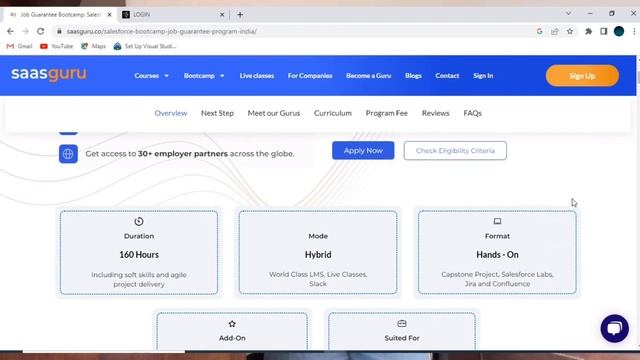Open the Set Up Visual Studio bookmark

coord(145,47)
